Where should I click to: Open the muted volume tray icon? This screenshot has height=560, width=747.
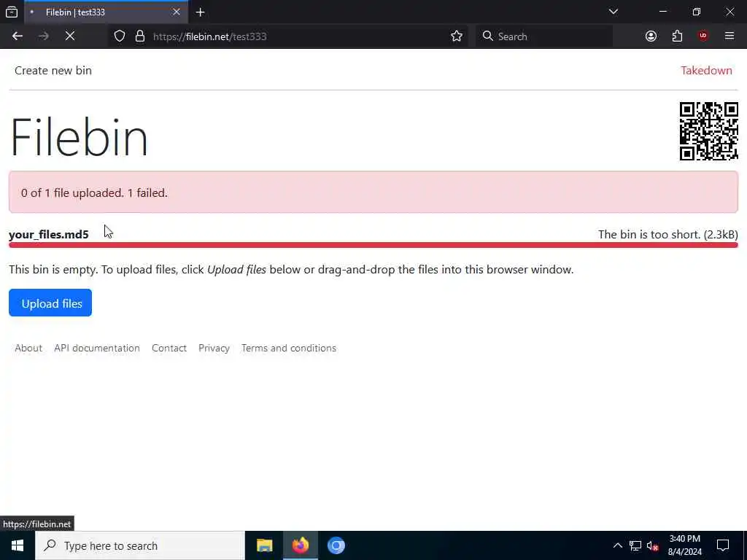pos(653,545)
